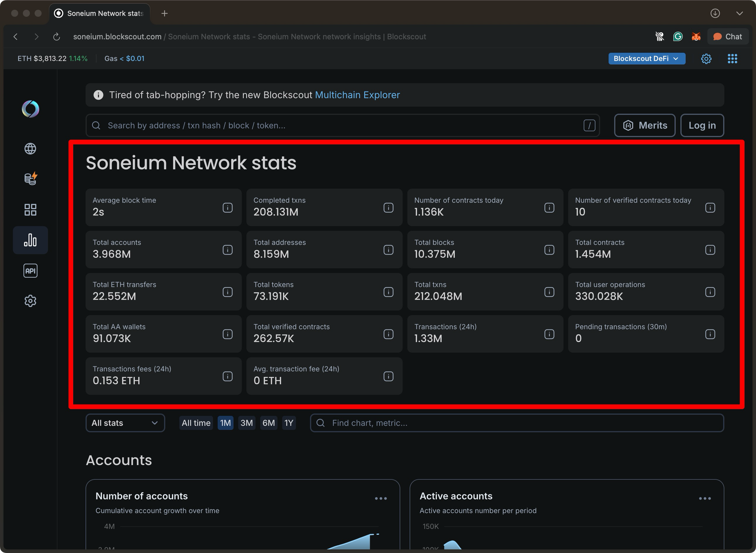Open the Chat button
Viewport: 756px width, 553px height.
point(728,37)
